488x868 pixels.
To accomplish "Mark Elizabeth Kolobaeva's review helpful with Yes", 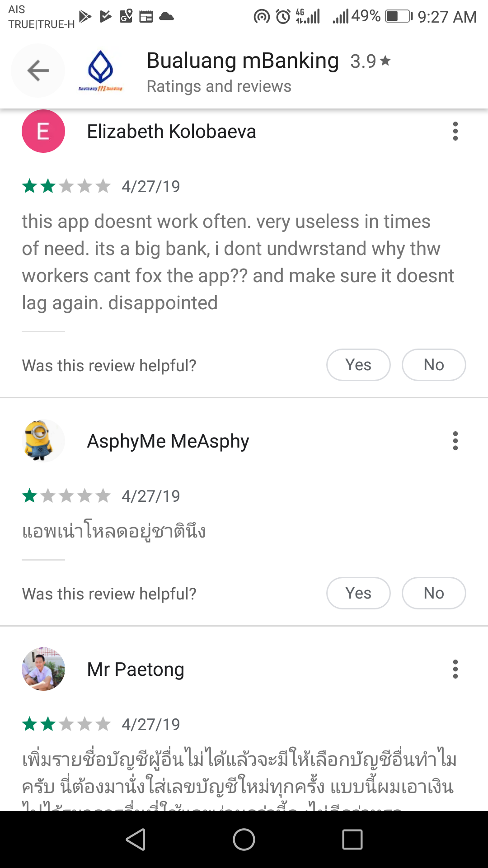I will pos(358,365).
